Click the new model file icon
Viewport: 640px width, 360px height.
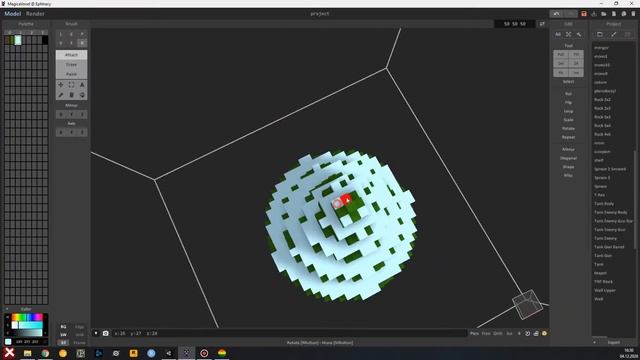click(613, 14)
